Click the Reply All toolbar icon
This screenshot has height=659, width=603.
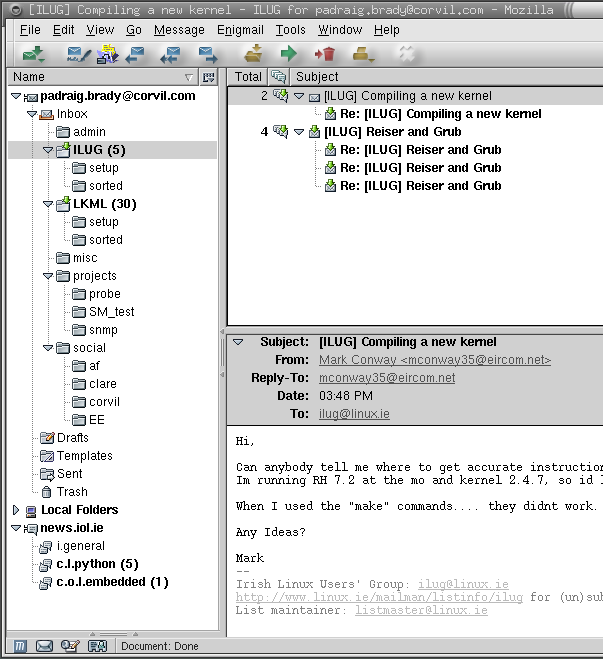coord(170,55)
